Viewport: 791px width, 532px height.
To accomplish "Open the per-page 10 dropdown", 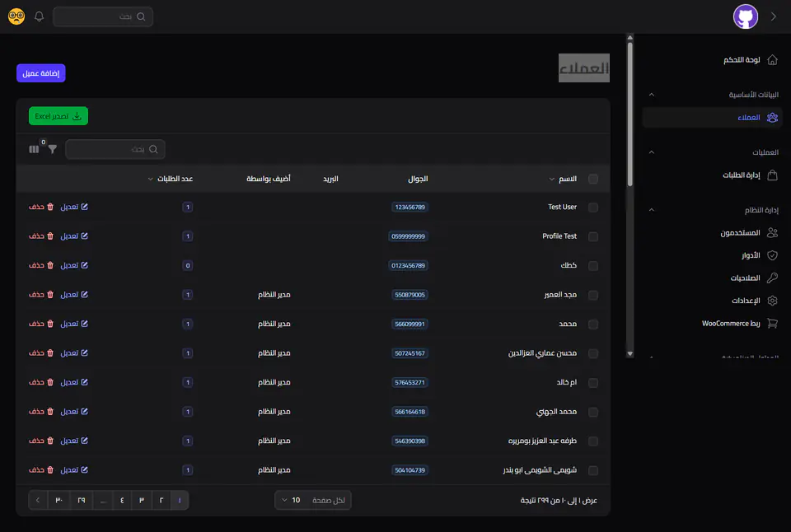I will pos(313,500).
